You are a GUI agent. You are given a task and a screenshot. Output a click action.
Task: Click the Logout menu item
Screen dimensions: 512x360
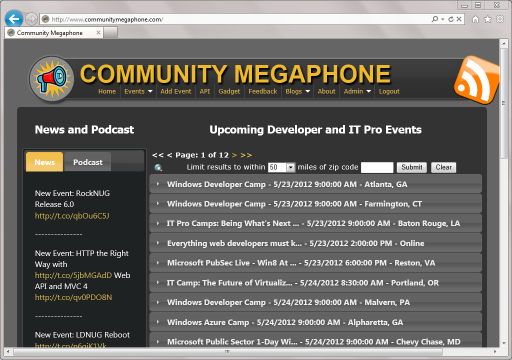(389, 91)
